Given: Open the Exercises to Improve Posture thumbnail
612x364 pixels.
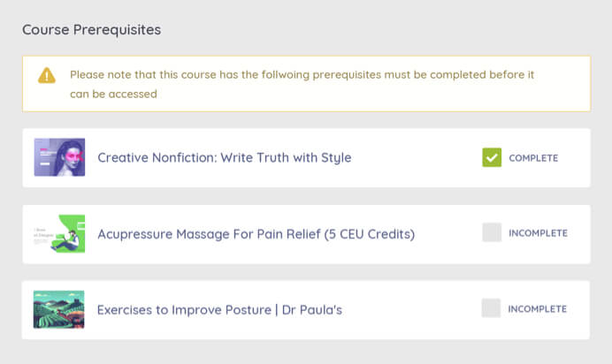Looking at the screenshot, I should [59, 309].
